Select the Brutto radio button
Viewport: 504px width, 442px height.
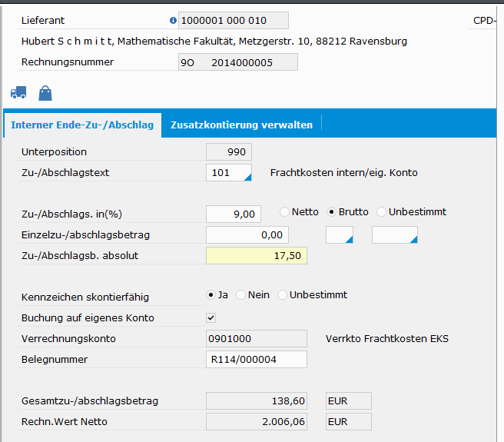[331, 212]
